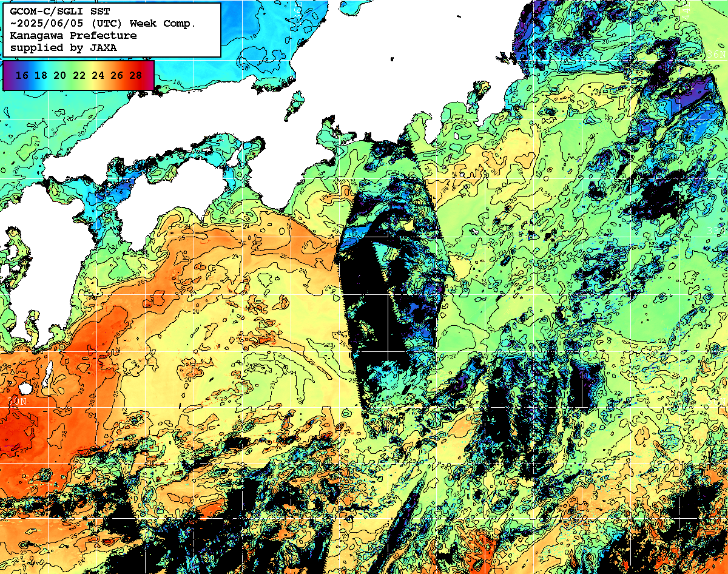
Task: Click the 16 value on the temperature legend
Action: [22, 75]
